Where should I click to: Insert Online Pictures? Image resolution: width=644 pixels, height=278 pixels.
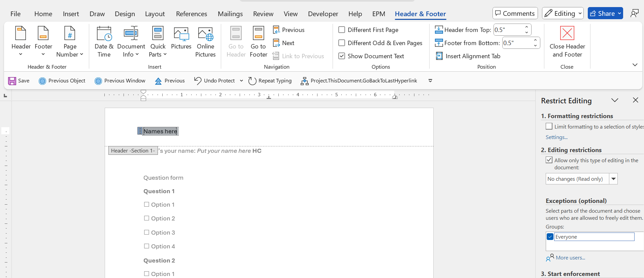click(x=205, y=41)
